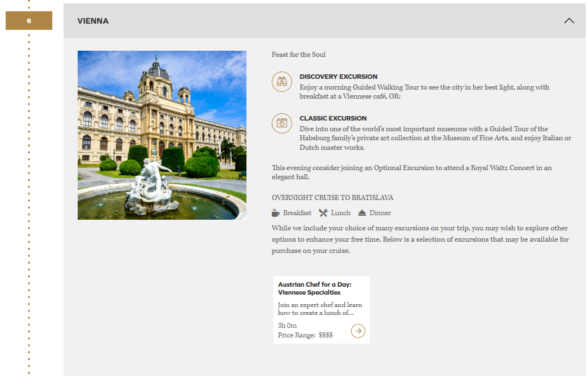Click the Feast for the Soul subtitle
This screenshot has width=588, height=378.
(x=299, y=55)
